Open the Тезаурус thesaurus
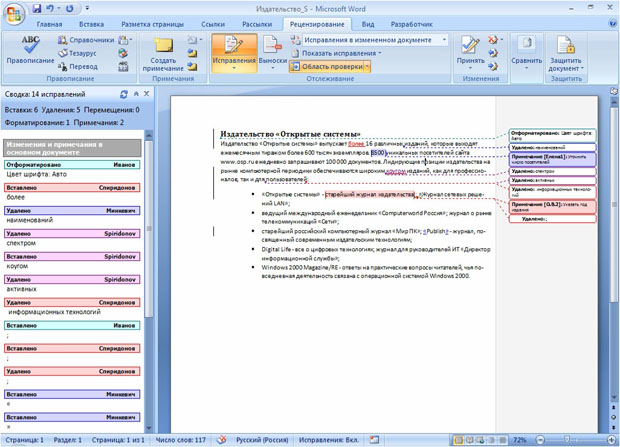This screenshot has width=620, height=447. coord(78,53)
